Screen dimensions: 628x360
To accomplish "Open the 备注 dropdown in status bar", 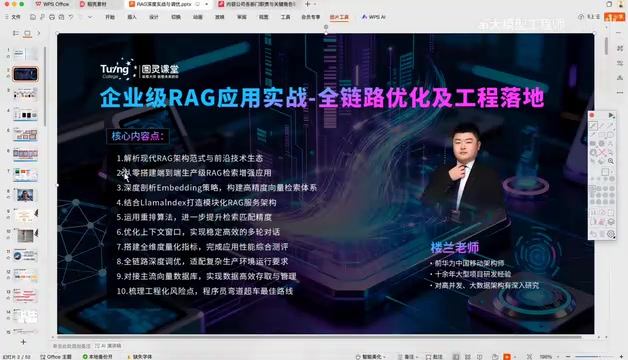I will [407, 356].
